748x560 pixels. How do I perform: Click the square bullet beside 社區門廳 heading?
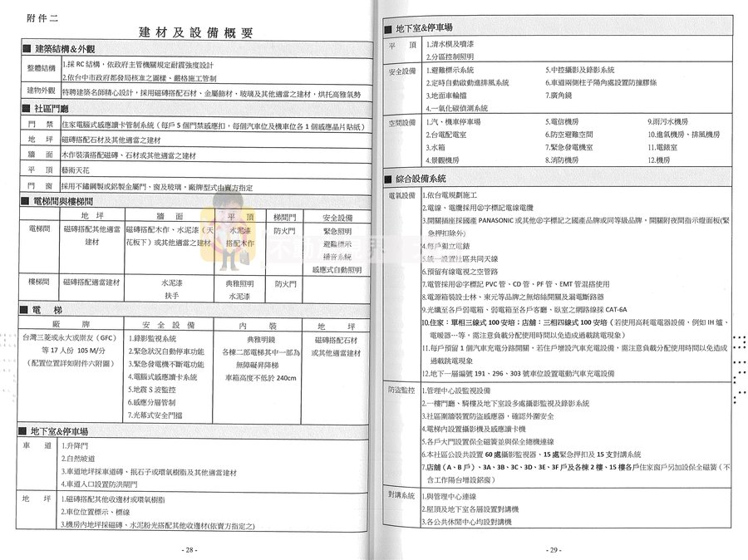27,109
